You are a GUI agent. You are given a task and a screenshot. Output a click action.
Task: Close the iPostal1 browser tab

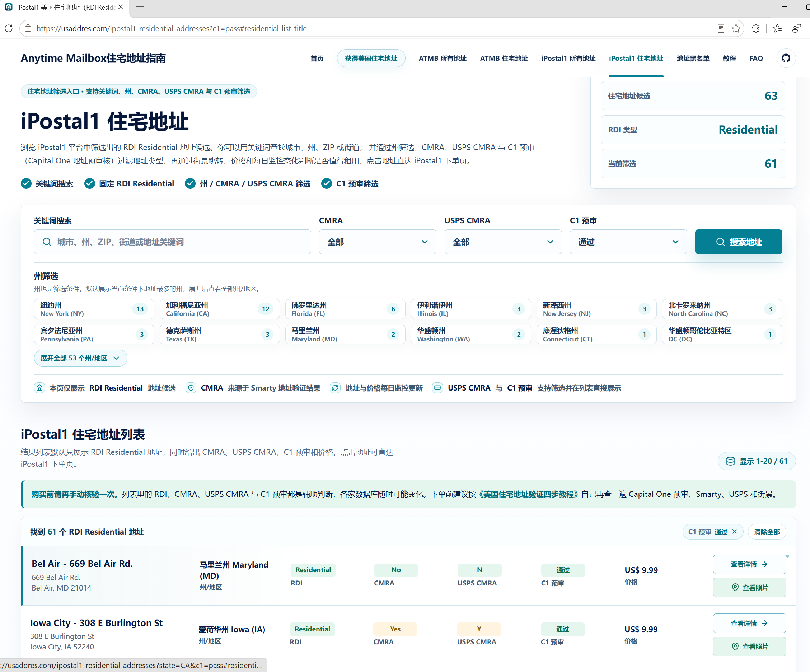point(121,7)
